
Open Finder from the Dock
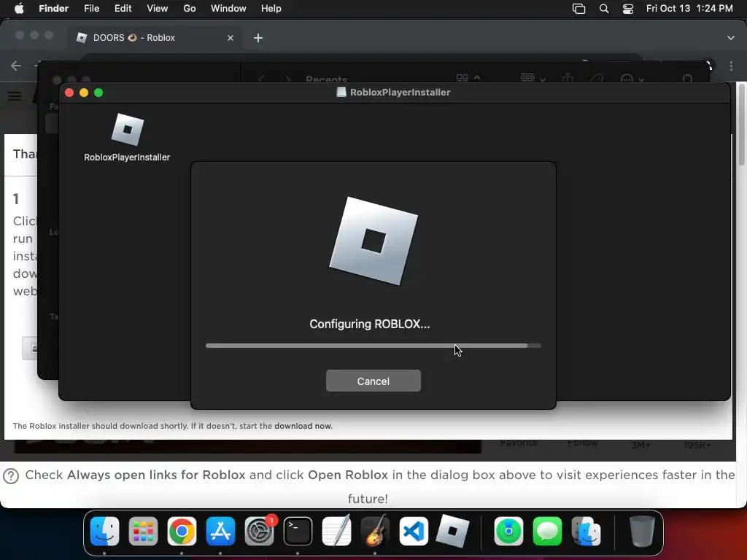click(104, 531)
